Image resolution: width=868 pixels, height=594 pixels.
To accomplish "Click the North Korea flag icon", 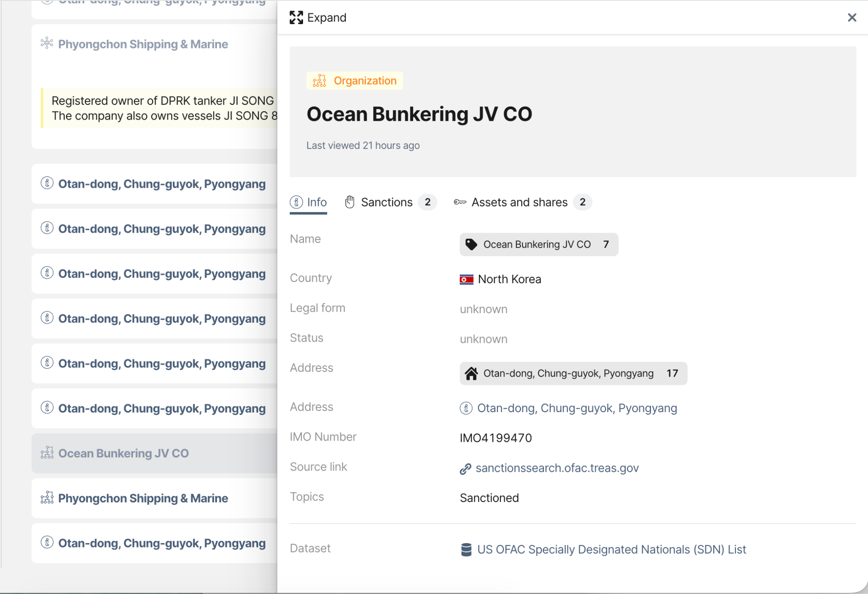I will (x=466, y=279).
